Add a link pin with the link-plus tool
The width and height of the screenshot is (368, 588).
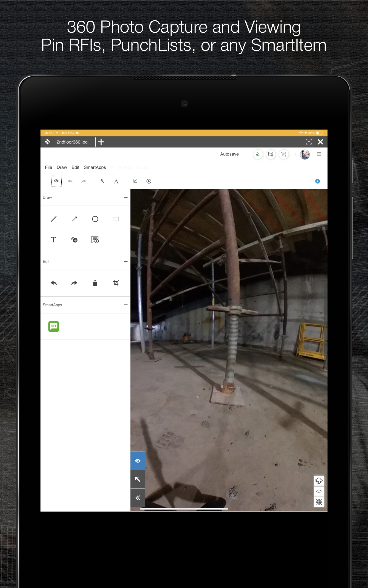(x=75, y=240)
